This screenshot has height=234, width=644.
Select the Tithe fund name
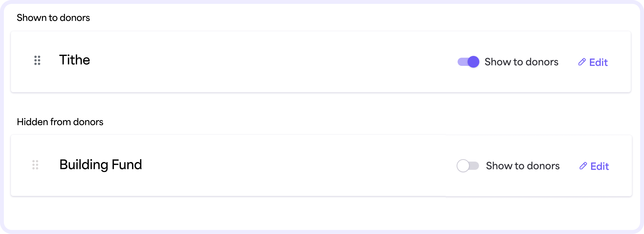coord(74,60)
